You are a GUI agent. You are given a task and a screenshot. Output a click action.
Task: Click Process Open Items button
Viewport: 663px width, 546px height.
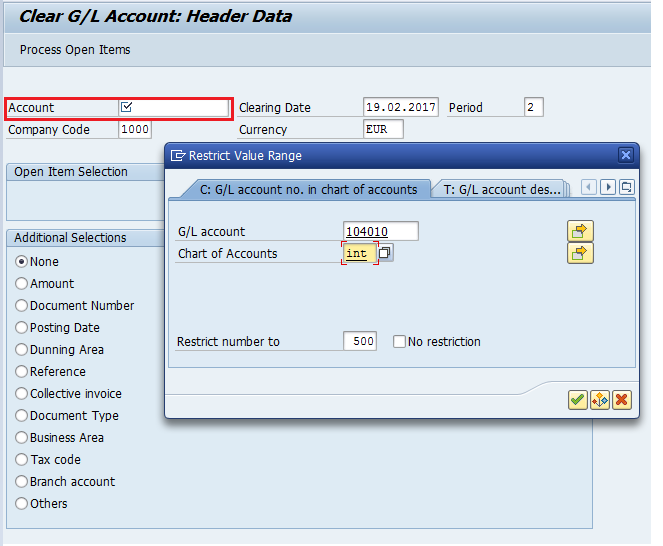click(x=75, y=49)
